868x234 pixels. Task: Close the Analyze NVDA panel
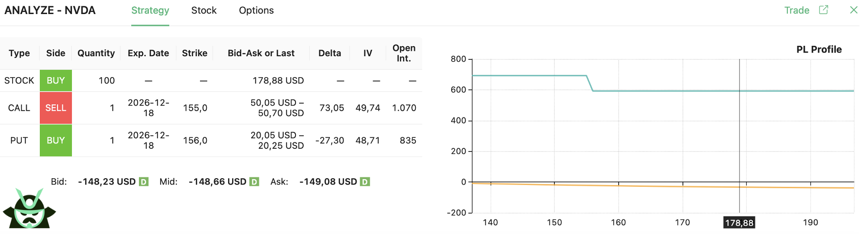(x=854, y=10)
